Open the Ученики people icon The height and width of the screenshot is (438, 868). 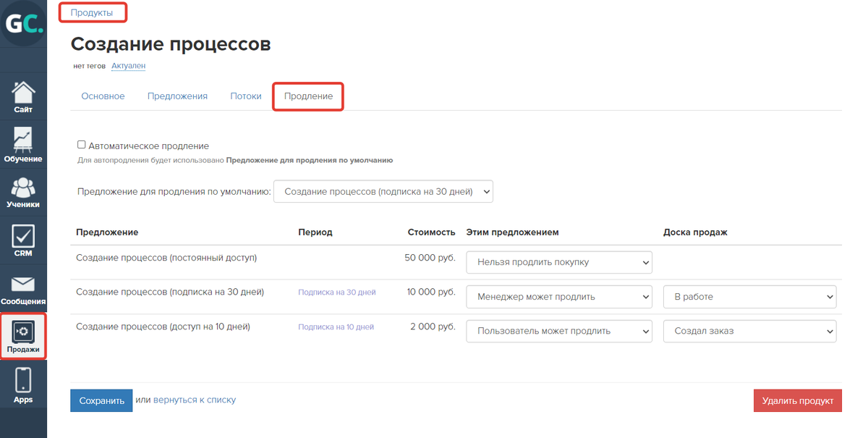click(x=23, y=188)
